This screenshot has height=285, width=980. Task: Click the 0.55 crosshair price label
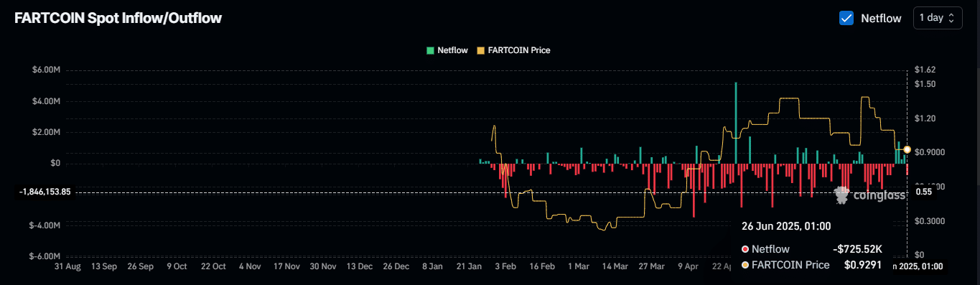tap(924, 192)
